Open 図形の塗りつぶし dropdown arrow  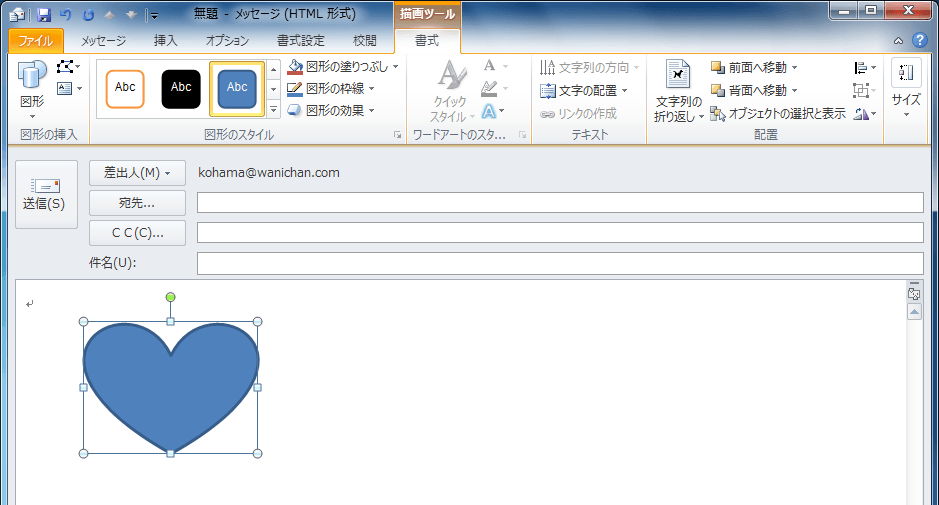pyautogui.click(x=395, y=66)
